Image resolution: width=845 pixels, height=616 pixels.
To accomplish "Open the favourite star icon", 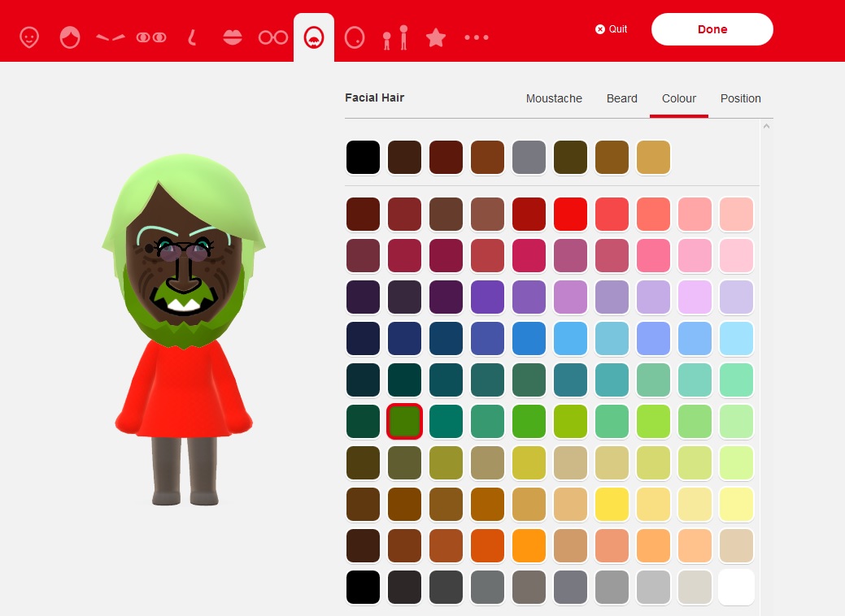I will [436, 37].
